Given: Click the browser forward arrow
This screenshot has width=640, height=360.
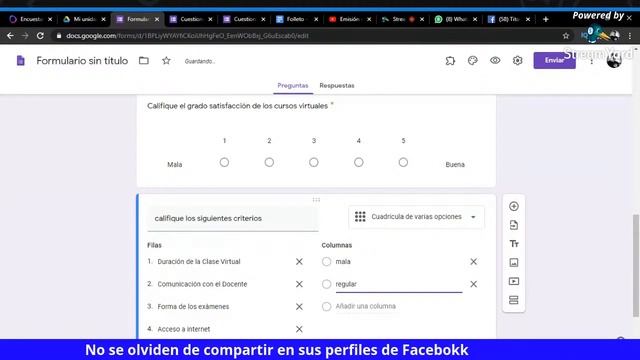Looking at the screenshot, I should point(25,36).
